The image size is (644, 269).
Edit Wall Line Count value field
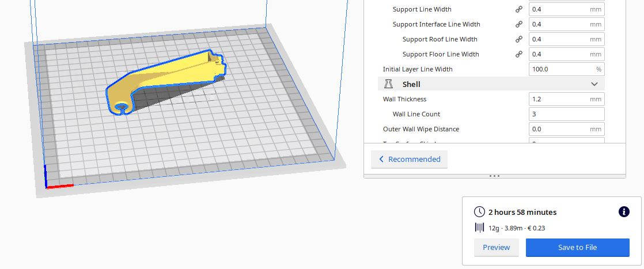click(x=566, y=114)
